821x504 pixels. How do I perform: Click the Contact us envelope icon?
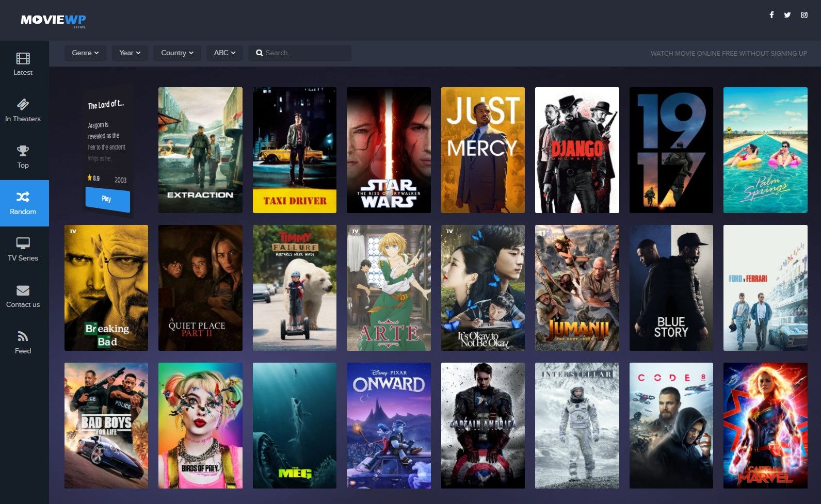point(23,290)
